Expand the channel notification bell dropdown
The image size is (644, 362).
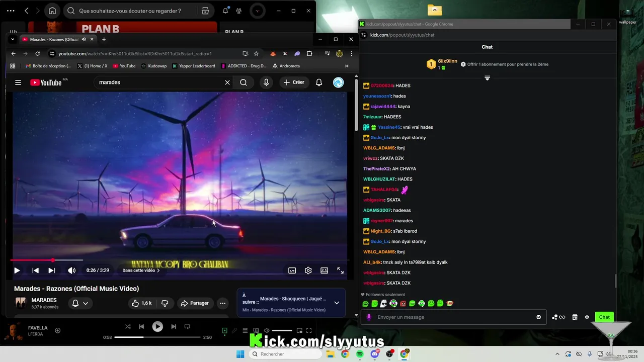pyautogui.click(x=80, y=303)
